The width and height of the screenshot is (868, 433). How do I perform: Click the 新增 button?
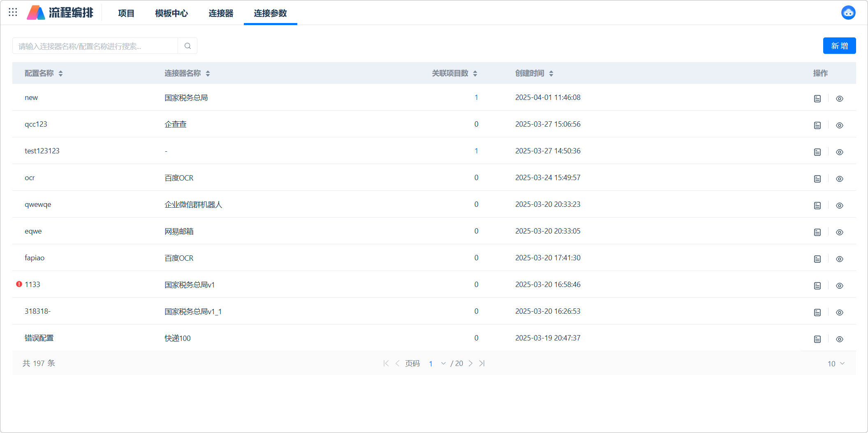click(x=839, y=46)
